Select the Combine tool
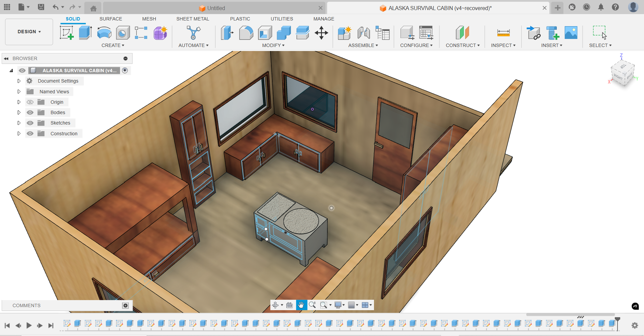 [x=284, y=33]
